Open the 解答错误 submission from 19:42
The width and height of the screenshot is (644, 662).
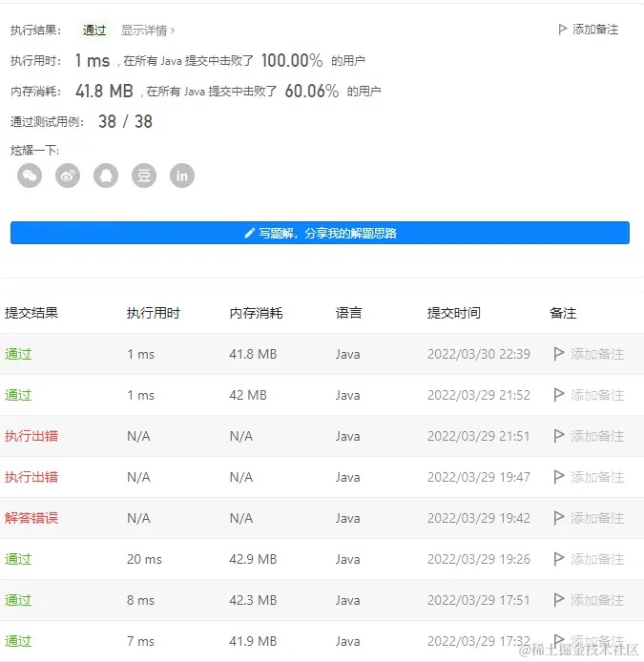click(x=31, y=518)
